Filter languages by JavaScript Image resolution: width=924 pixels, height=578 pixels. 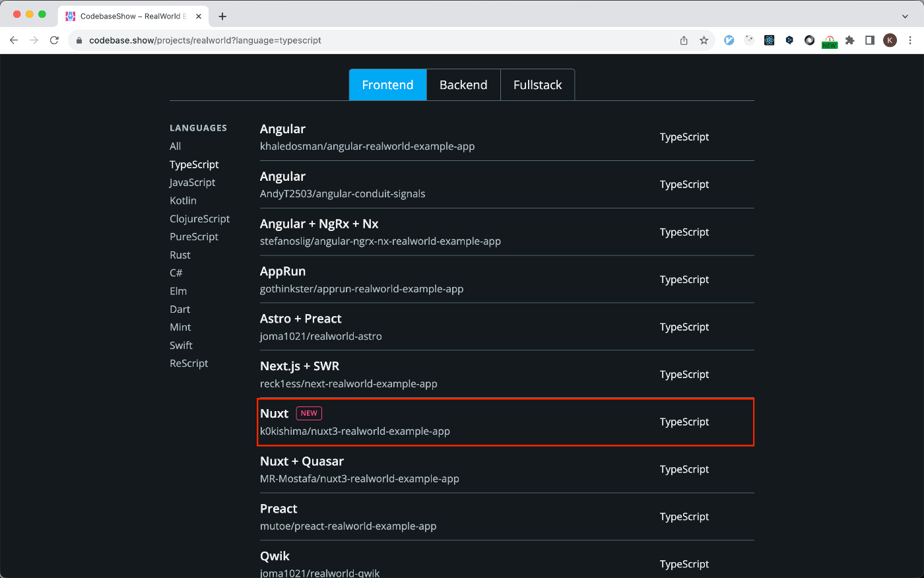tap(192, 183)
